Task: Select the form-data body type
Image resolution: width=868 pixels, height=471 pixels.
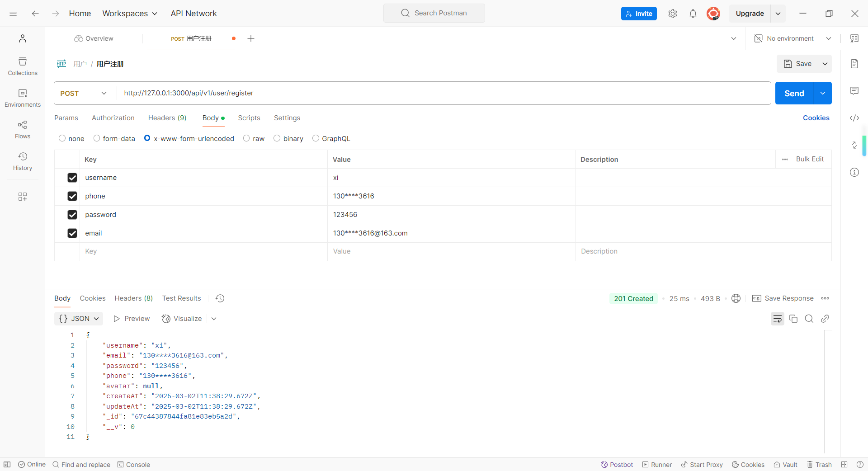Action: pyautogui.click(x=97, y=138)
